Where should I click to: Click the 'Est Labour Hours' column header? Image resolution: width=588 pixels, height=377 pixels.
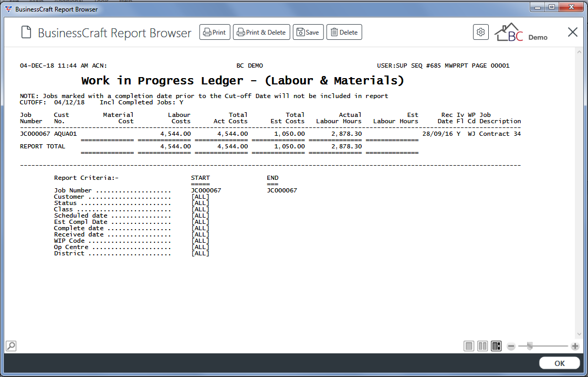396,118
